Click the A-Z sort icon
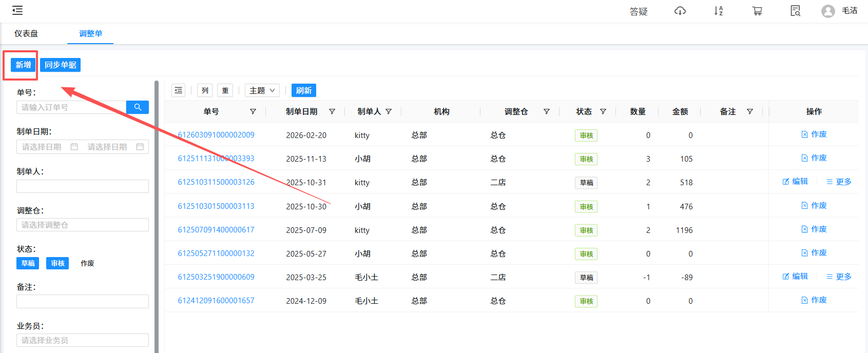The image size is (868, 353). coord(718,11)
